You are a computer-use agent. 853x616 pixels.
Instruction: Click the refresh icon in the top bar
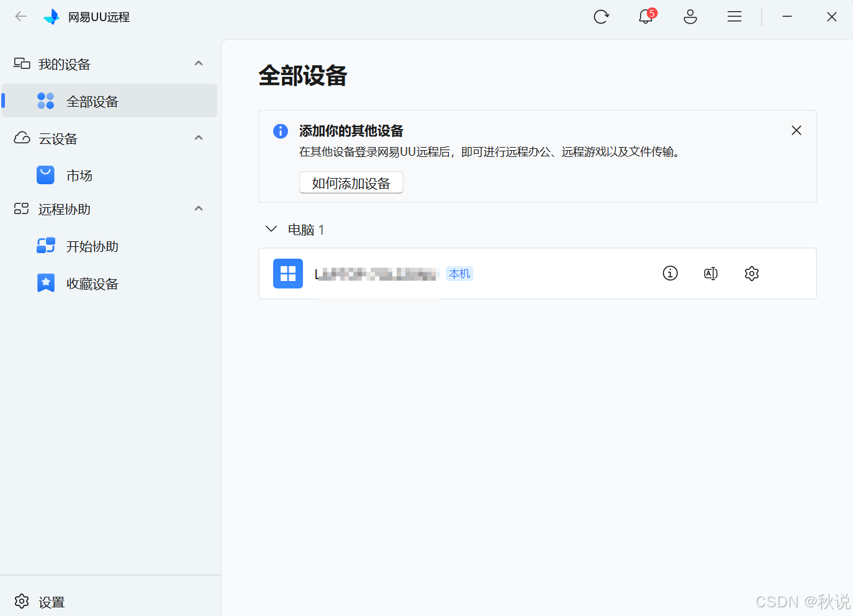[x=601, y=17]
